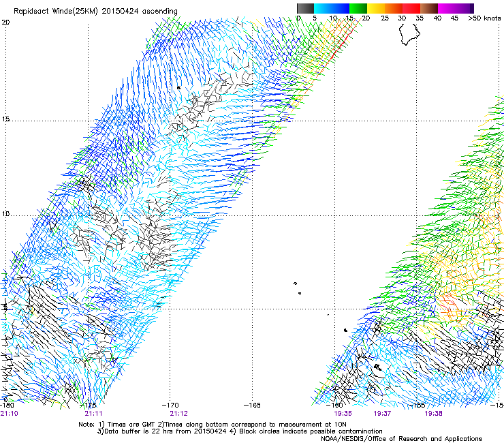Click the longitude label "-175"
504x443 pixels.
[88, 405]
